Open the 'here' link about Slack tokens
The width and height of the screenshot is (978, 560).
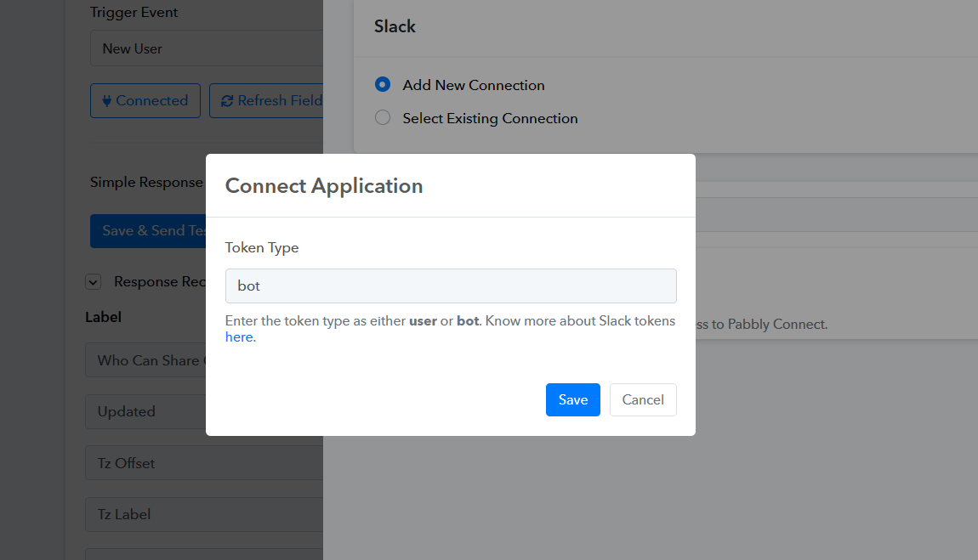[x=239, y=337]
